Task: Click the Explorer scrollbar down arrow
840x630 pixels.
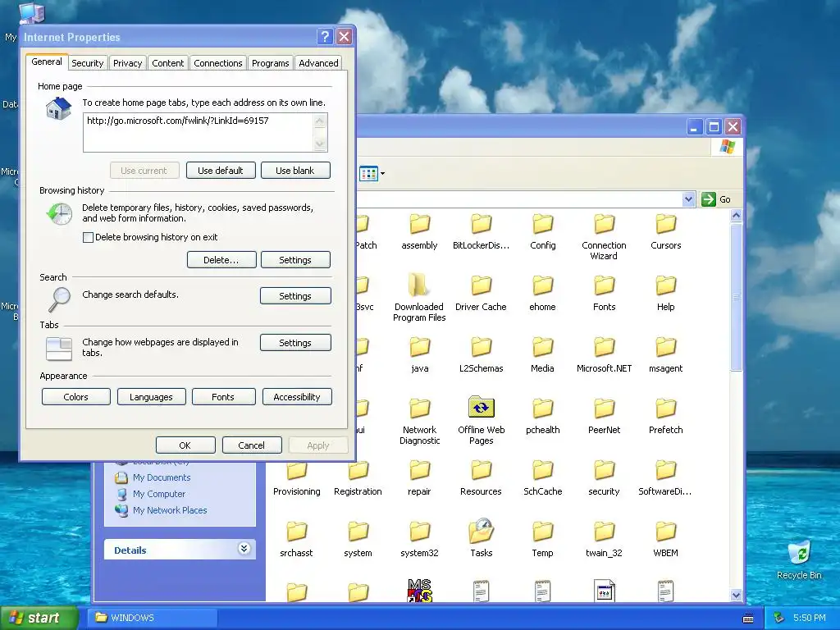Action: 736,595
